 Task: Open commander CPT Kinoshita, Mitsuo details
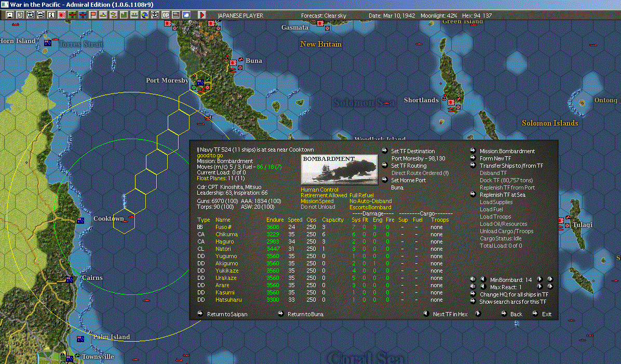point(229,187)
